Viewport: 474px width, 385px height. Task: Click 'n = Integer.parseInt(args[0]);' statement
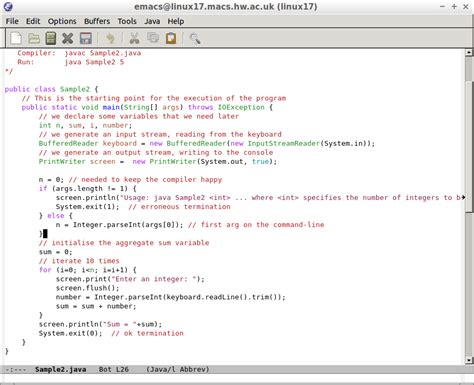[x=119, y=225]
